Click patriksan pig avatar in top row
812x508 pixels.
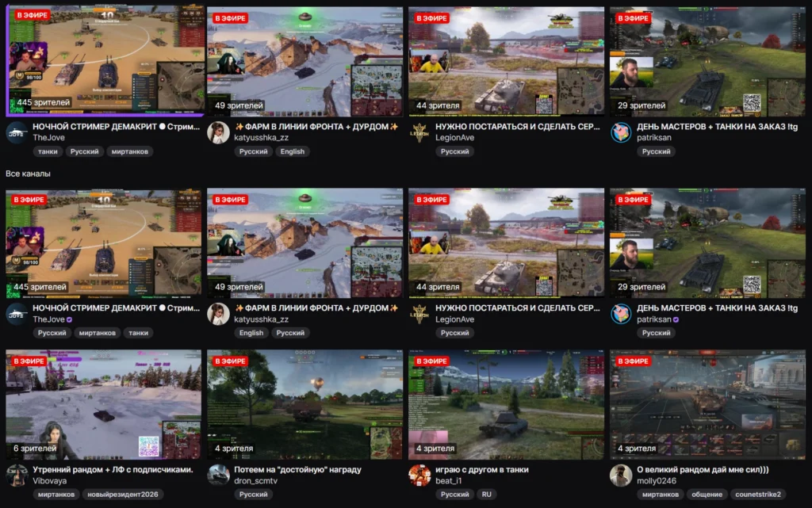[621, 132]
